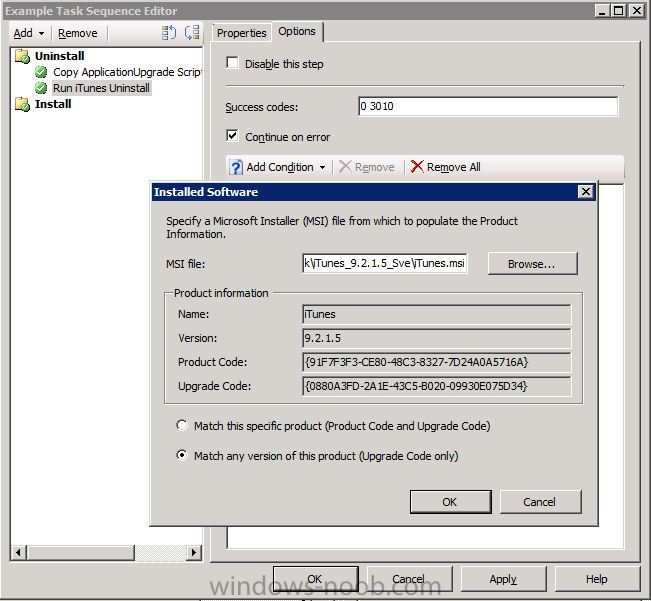Open the Add Condition dropdown arrow
The image size is (651, 601).
[x=323, y=167]
